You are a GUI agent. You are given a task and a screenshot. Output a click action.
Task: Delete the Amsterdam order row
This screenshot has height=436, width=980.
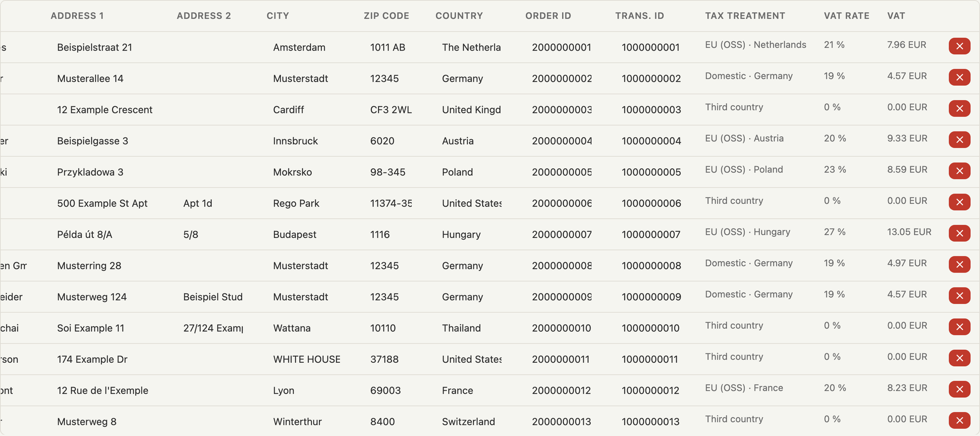point(959,46)
